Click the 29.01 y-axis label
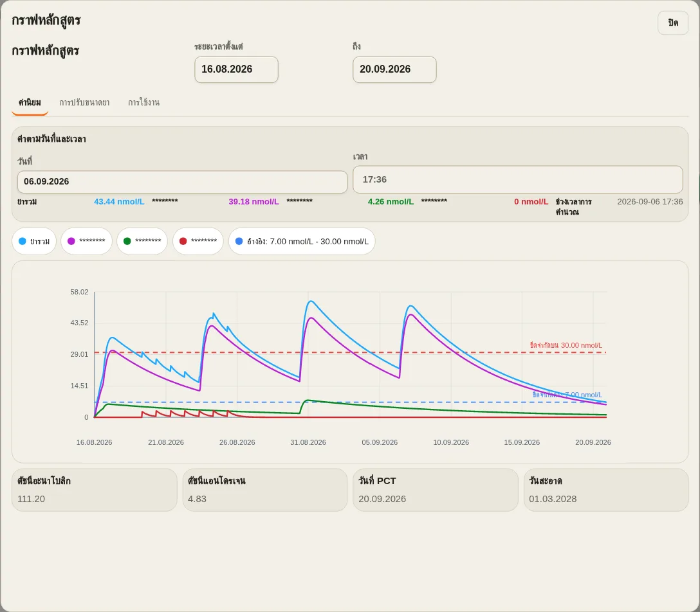The image size is (700, 612). point(80,354)
